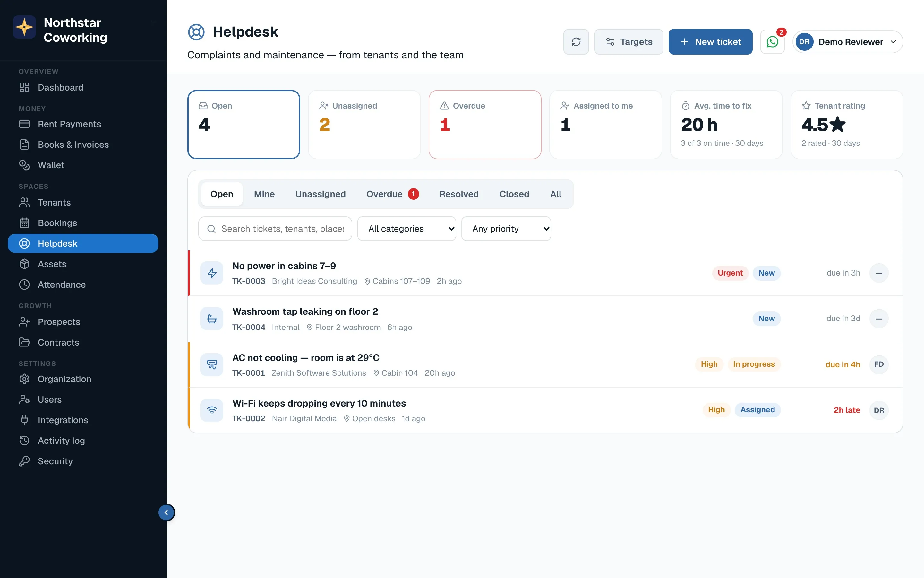Viewport: 924px width, 578px height.
Task: Select the Overdue stat card
Action: (x=485, y=125)
